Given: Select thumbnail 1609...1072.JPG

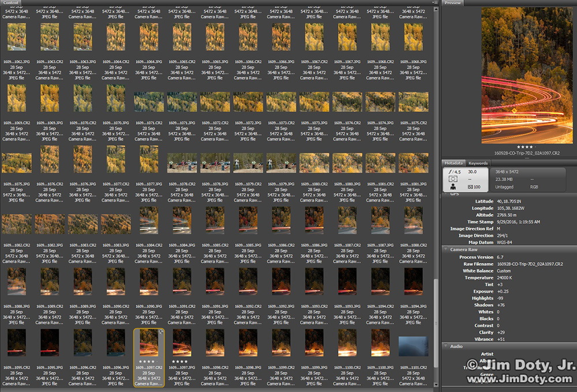Looking at the screenshot, I should pos(248,102).
